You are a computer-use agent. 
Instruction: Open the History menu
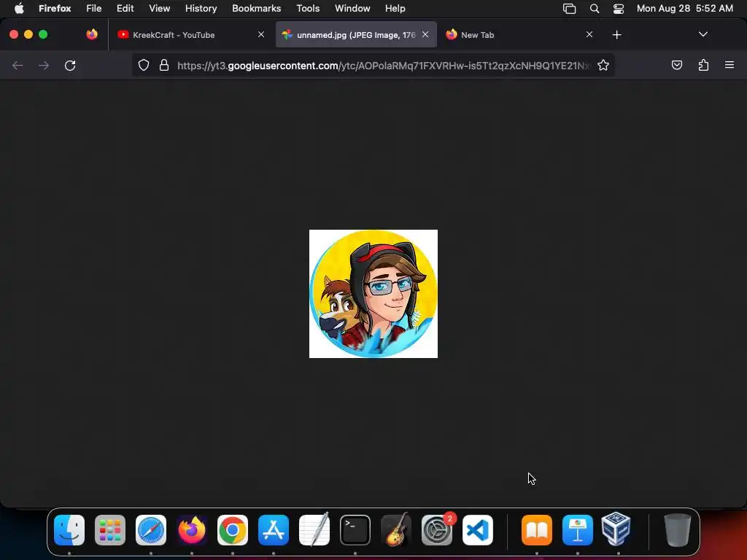pyautogui.click(x=201, y=9)
